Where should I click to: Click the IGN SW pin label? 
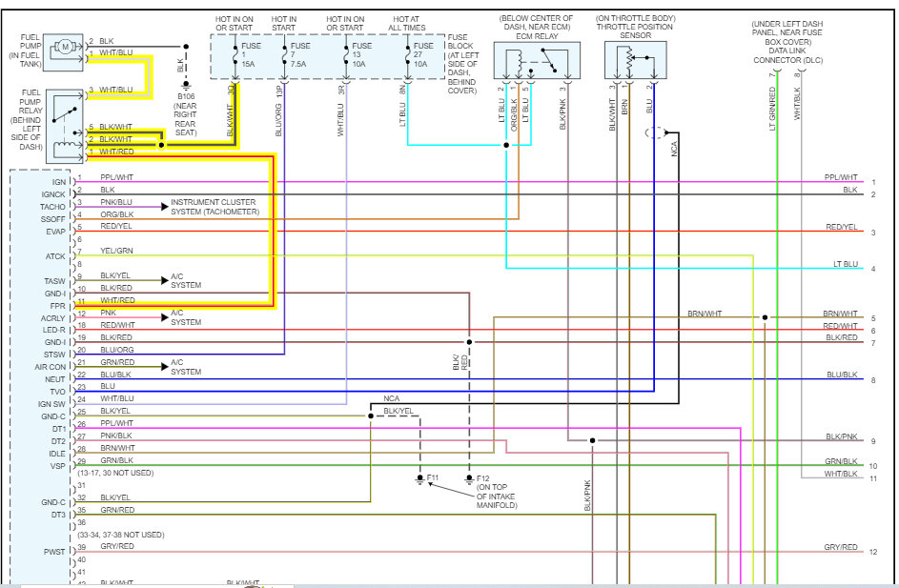coord(52,404)
